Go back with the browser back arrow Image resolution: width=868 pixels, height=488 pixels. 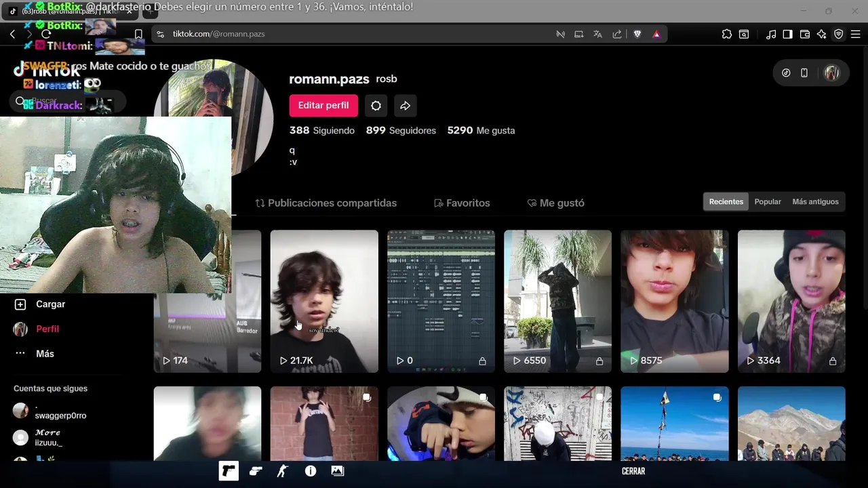[x=12, y=34]
